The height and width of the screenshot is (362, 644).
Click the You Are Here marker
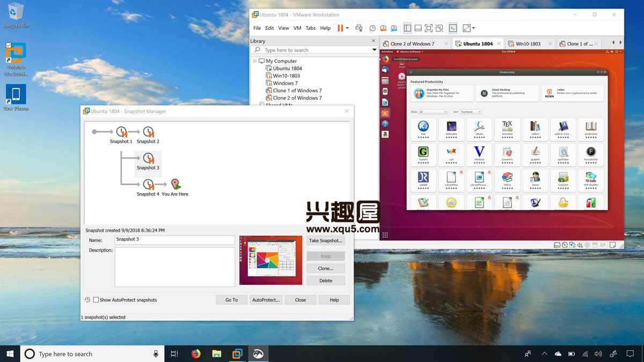click(175, 184)
